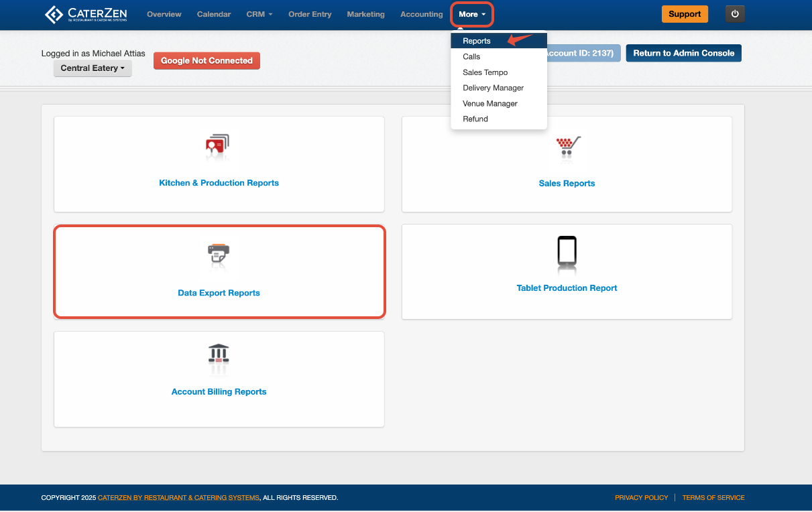Click Return to Admin Console button
Screen dimensions: 812x512
684,53
